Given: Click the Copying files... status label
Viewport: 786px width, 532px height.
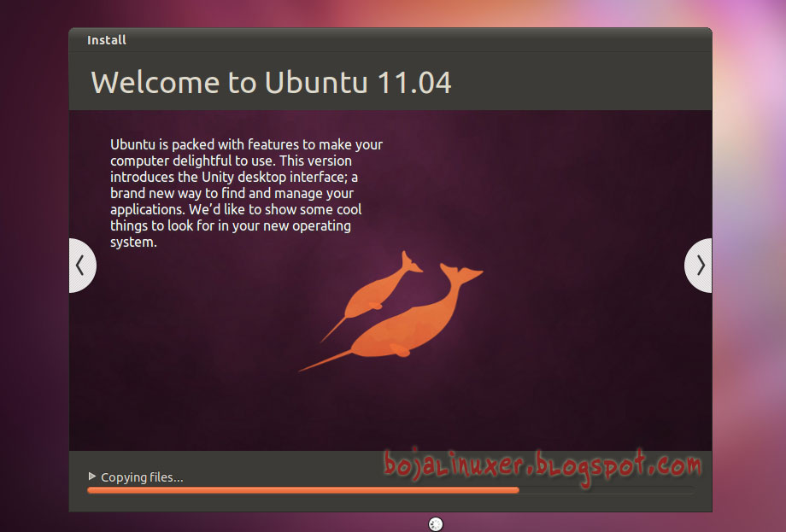Looking at the screenshot, I should (x=142, y=477).
